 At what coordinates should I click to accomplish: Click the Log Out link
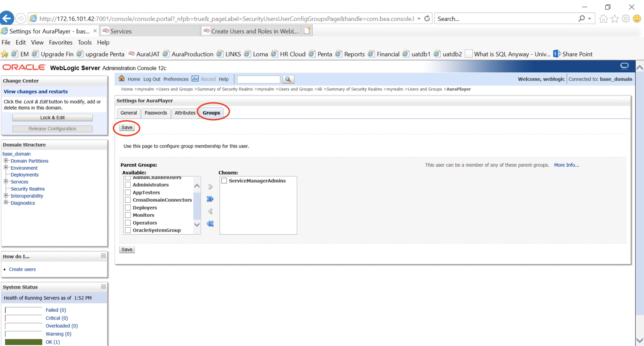[x=152, y=79]
